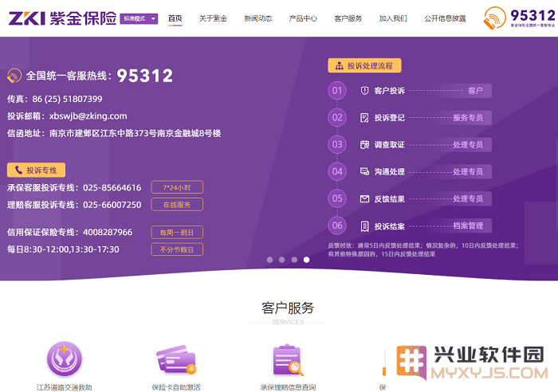Screen dimensions: 558x392
Task: Click the 投诉专线 yellow button
Action: point(36,170)
